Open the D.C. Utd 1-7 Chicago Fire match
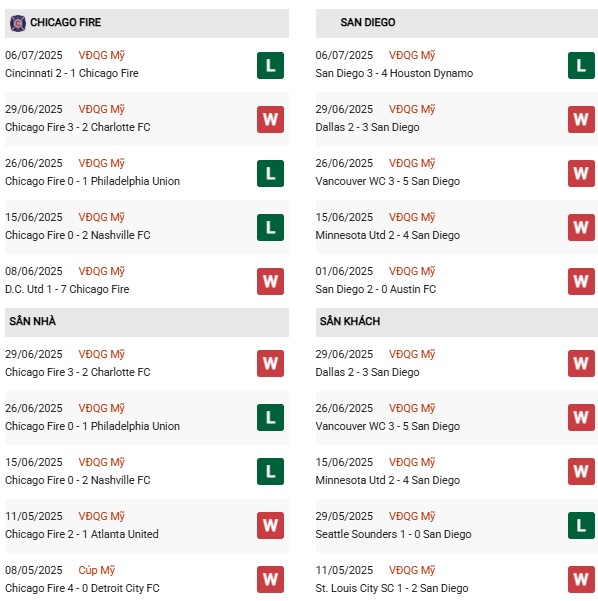This screenshot has height=601, width=598. point(67,289)
